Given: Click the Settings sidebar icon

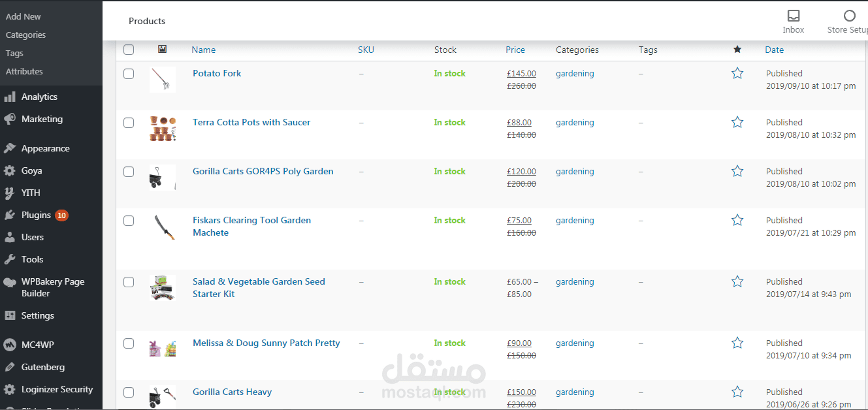Looking at the screenshot, I should pyautogui.click(x=10, y=315).
